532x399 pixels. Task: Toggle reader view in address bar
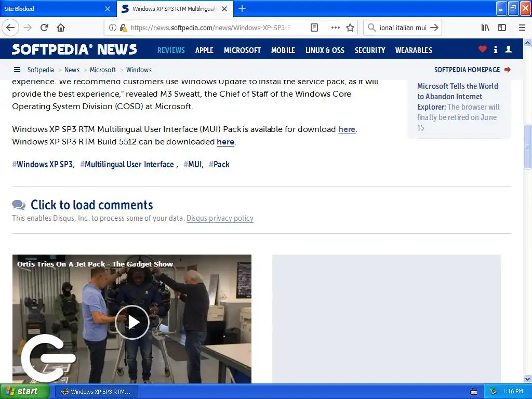(x=314, y=28)
